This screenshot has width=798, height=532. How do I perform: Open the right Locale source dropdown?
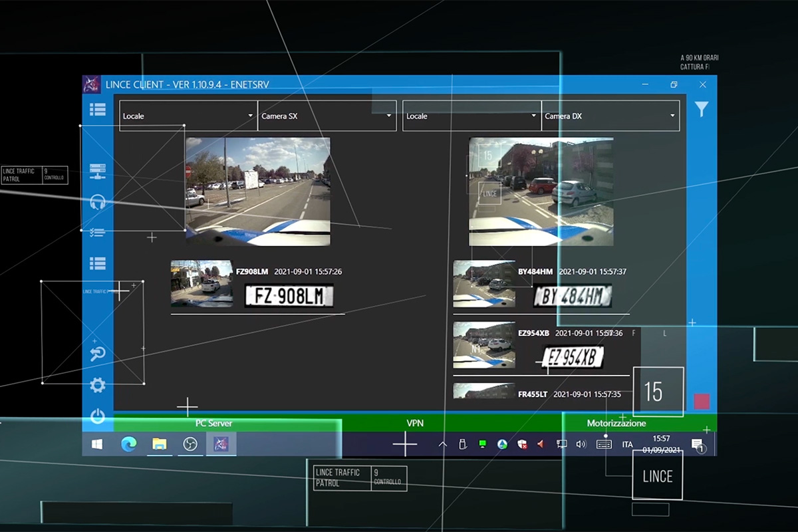pyautogui.click(x=472, y=116)
